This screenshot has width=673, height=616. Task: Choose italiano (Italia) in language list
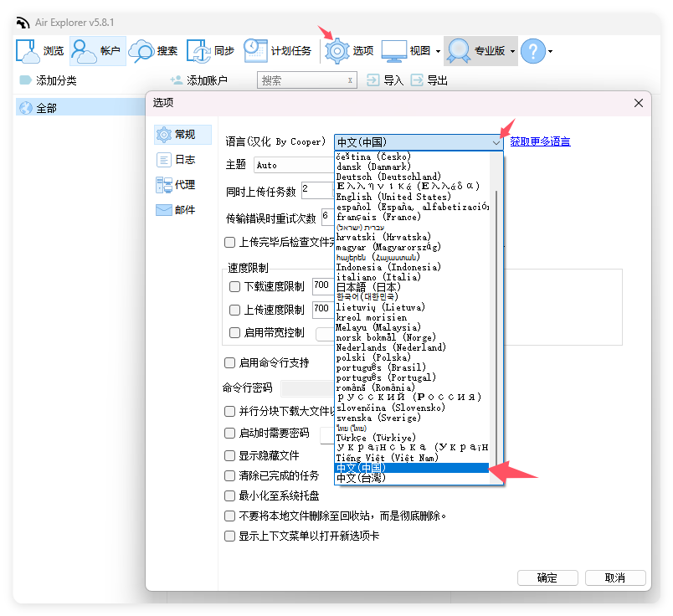412,277
